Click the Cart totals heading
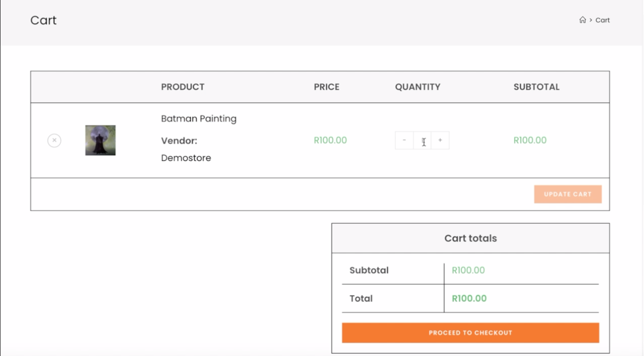644x356 pixels. tap(470, 238)
